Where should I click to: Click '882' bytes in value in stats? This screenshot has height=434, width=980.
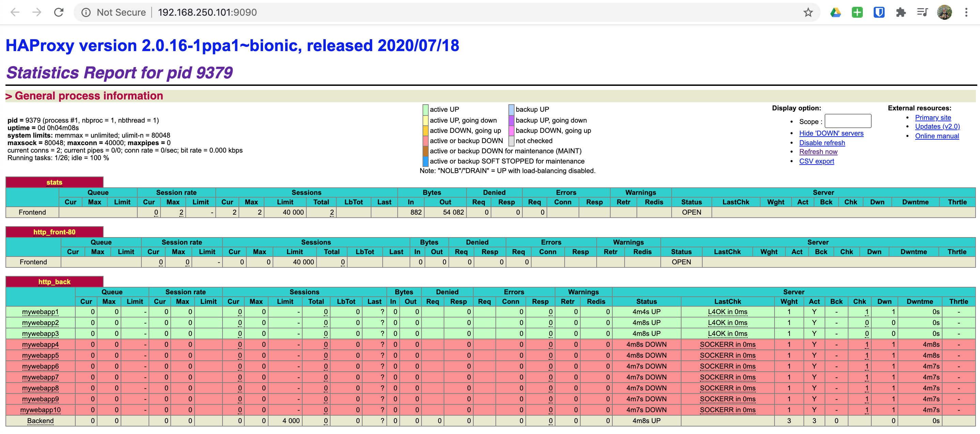click(416, 212)
